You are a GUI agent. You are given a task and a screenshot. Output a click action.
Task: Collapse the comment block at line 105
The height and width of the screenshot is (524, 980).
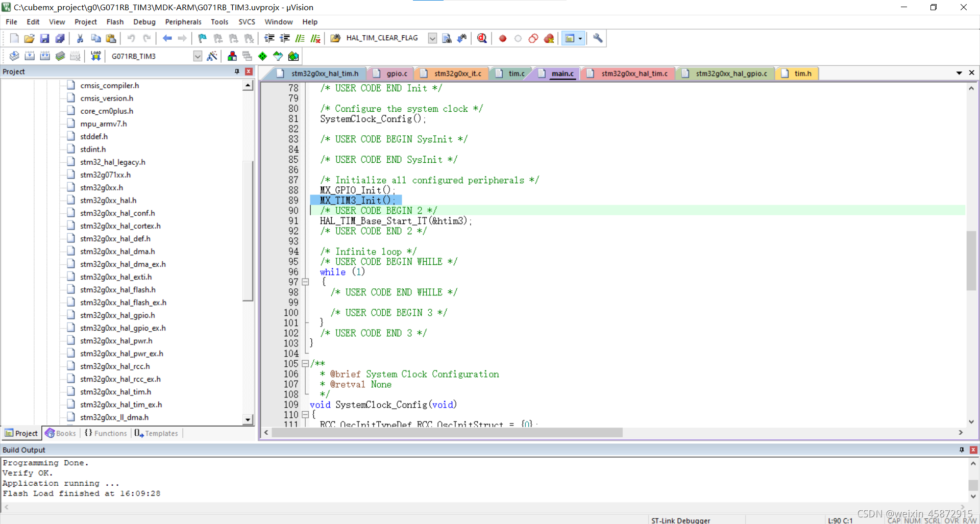click(x=305, y=363)
